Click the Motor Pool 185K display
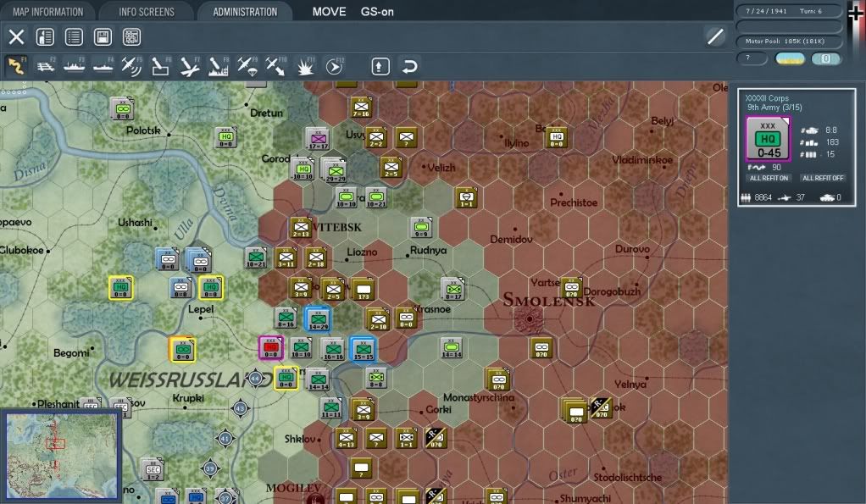The image size is (866, 504). pos(789,42)
